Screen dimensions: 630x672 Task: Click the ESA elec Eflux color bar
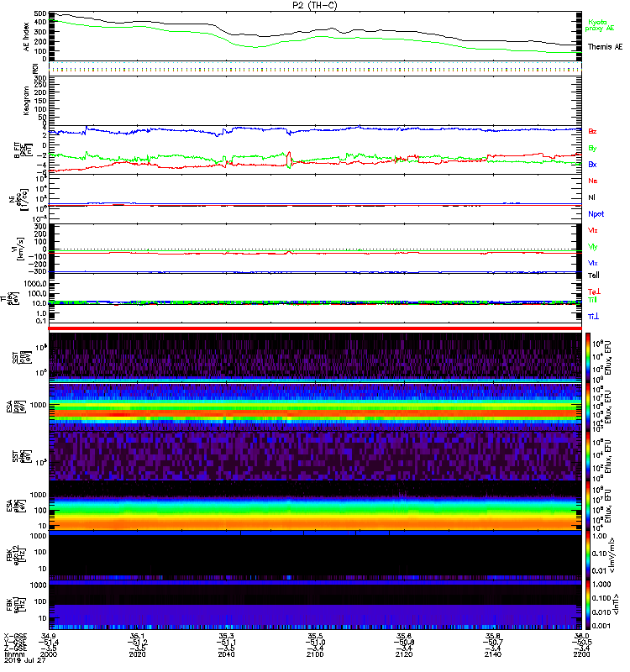coord(588,506)
